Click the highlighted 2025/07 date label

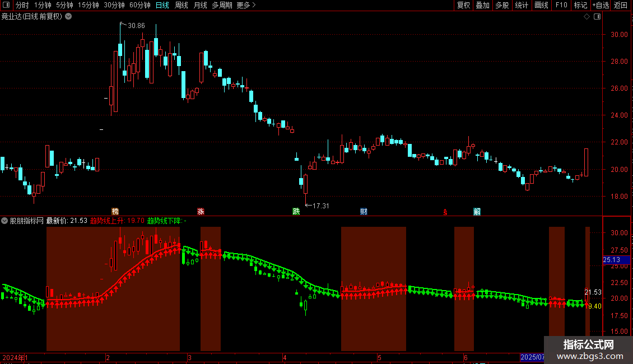533,357
